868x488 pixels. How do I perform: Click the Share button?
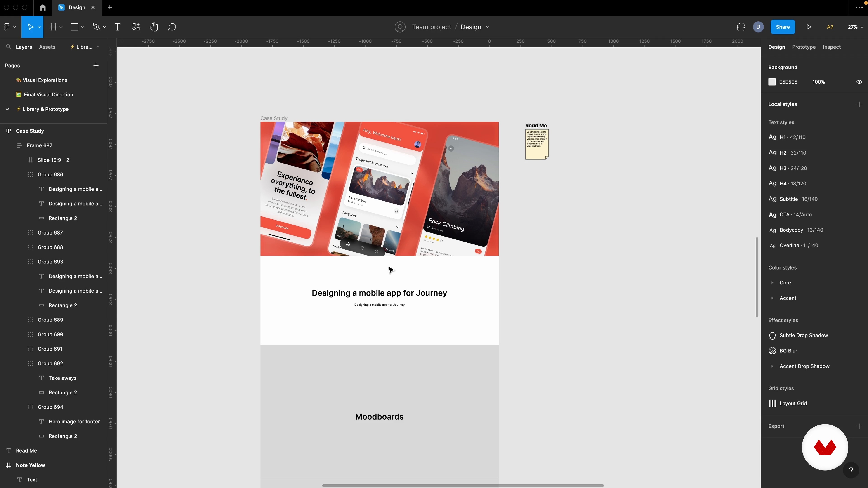(782, 27)
